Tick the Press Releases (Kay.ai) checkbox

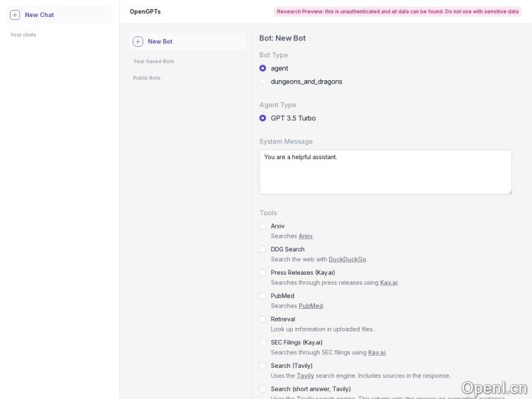tap(262, 273)
